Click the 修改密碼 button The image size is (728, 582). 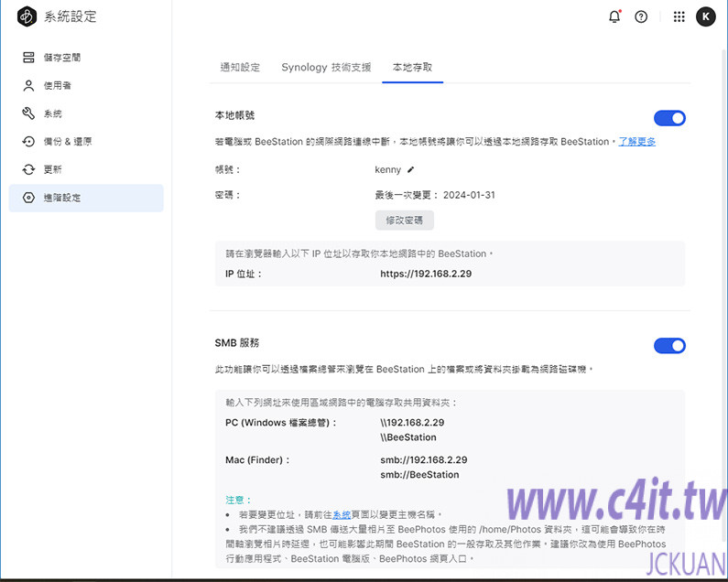[x=405, y=220]
